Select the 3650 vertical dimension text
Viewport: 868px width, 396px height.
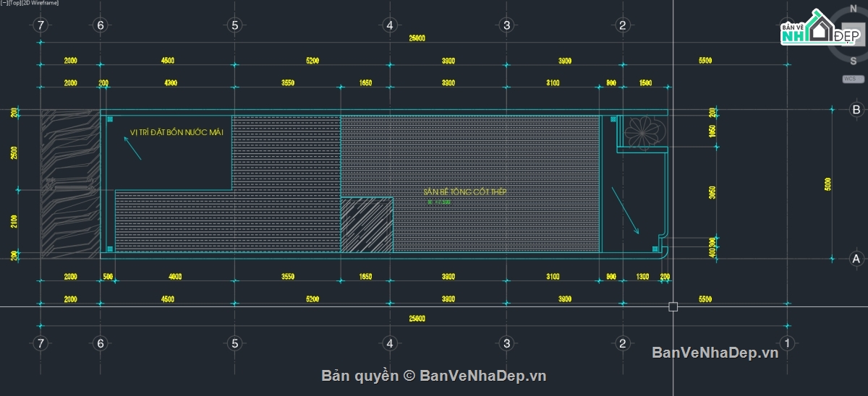[x=712, y=192]
